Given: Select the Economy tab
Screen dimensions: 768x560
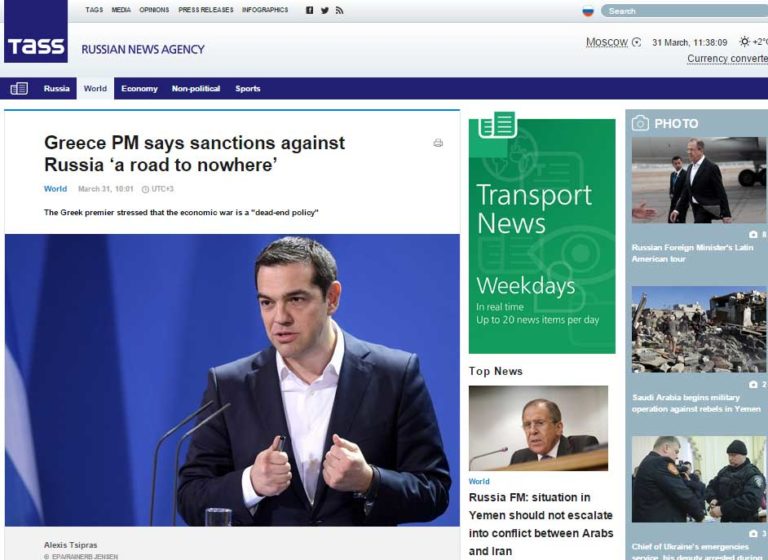Looking at the screenshot, I should click(x=139, y=88).
